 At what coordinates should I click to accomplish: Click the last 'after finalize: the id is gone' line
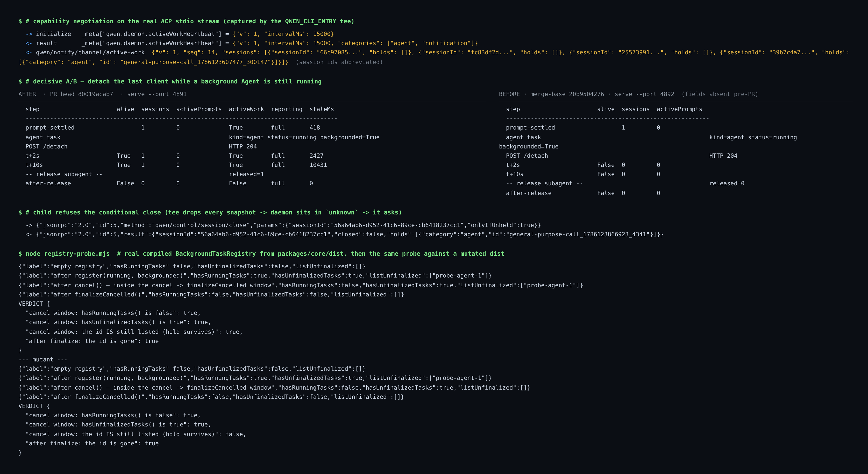(92, 443)
